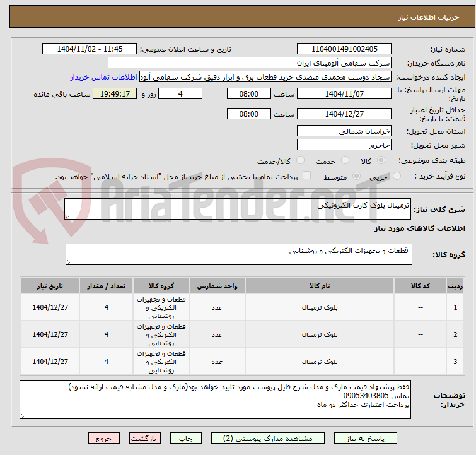The image size is (476, 455).
Task: Click the توضیحات خریدار notes textbox
Action: point(215,399)
